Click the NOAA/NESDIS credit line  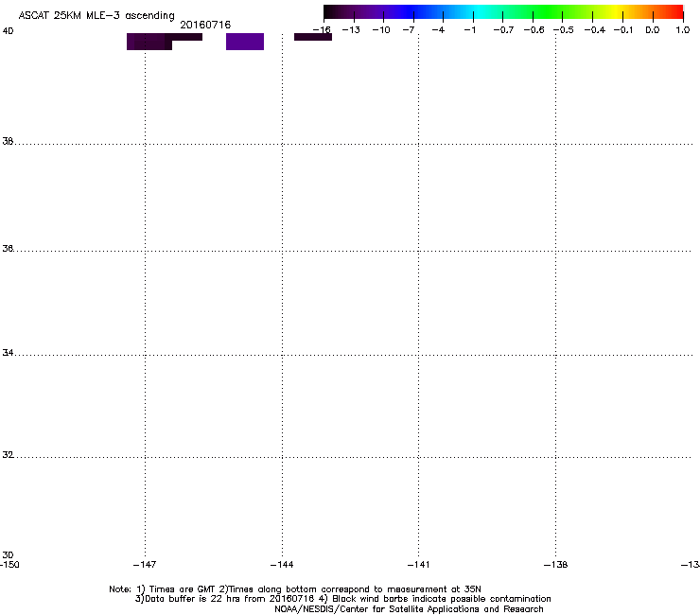409,609
